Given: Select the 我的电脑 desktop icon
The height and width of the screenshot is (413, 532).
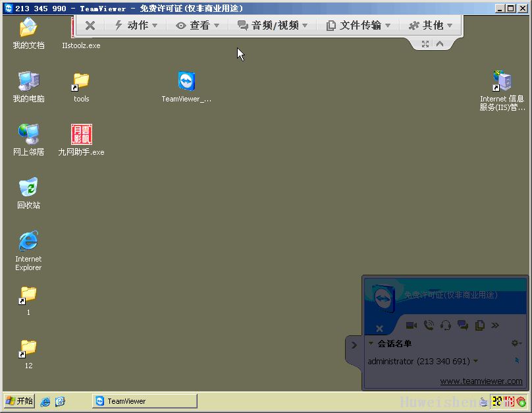Looking at the screenshot, I should pos(28,86).
